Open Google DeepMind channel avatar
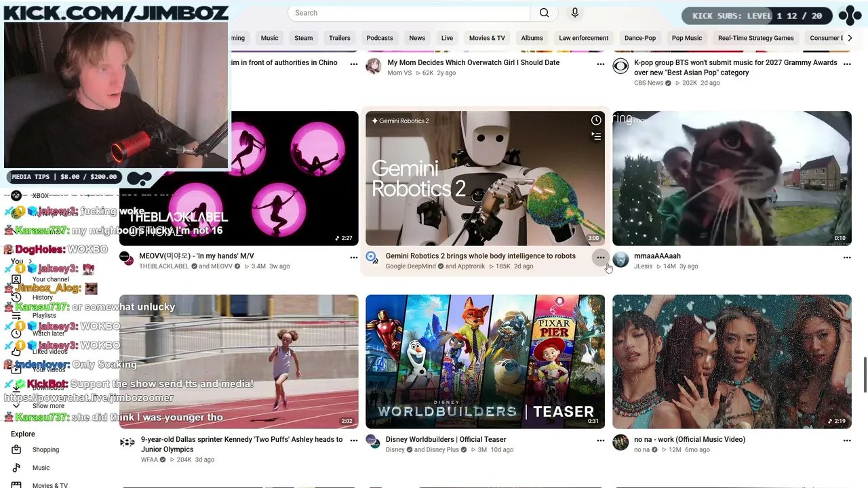The image size is (868, 488). (373, 258)
